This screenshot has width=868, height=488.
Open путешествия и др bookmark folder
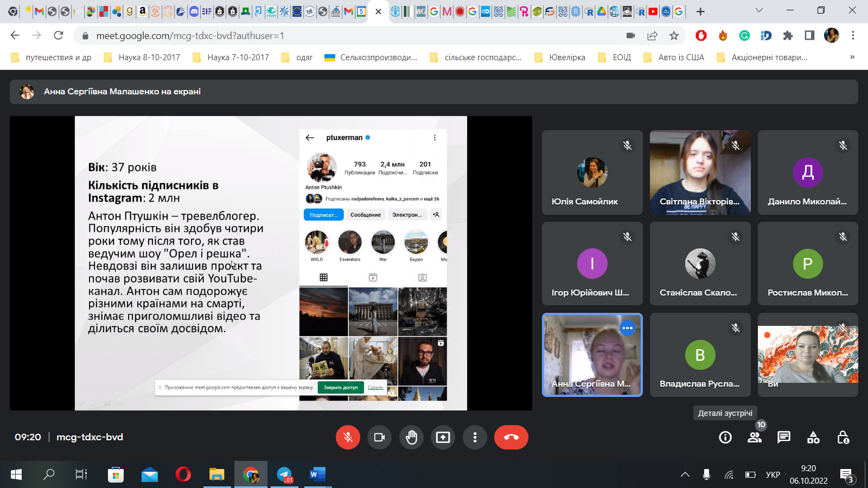click(51, 57)
